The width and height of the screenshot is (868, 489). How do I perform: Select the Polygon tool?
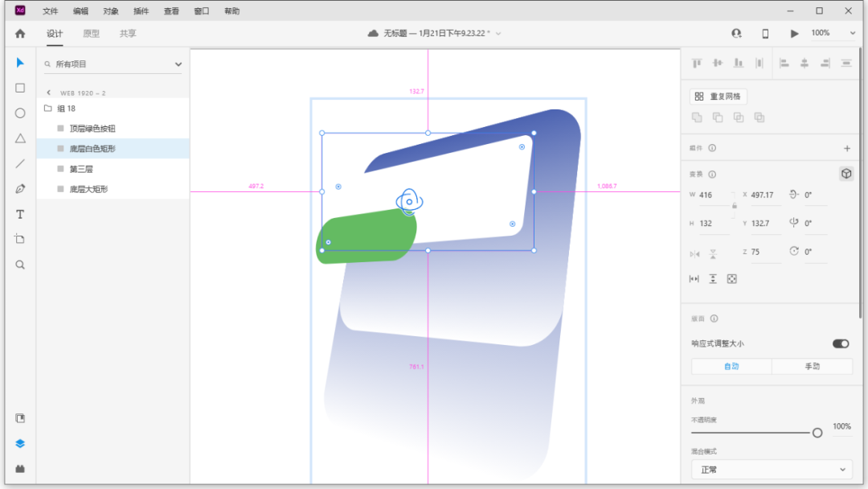coord(20,138)
